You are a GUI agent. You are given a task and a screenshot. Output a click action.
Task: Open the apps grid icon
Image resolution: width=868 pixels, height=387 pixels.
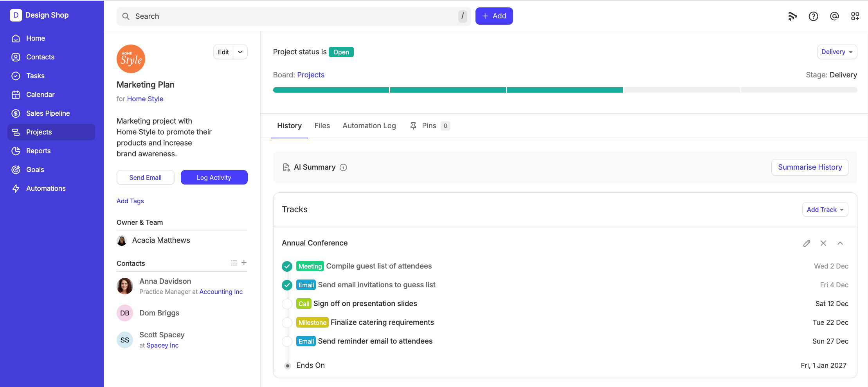pos(855,16)
